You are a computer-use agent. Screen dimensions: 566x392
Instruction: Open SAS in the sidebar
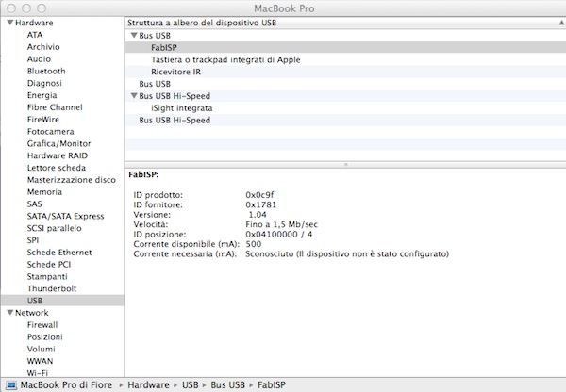point(34,204)
